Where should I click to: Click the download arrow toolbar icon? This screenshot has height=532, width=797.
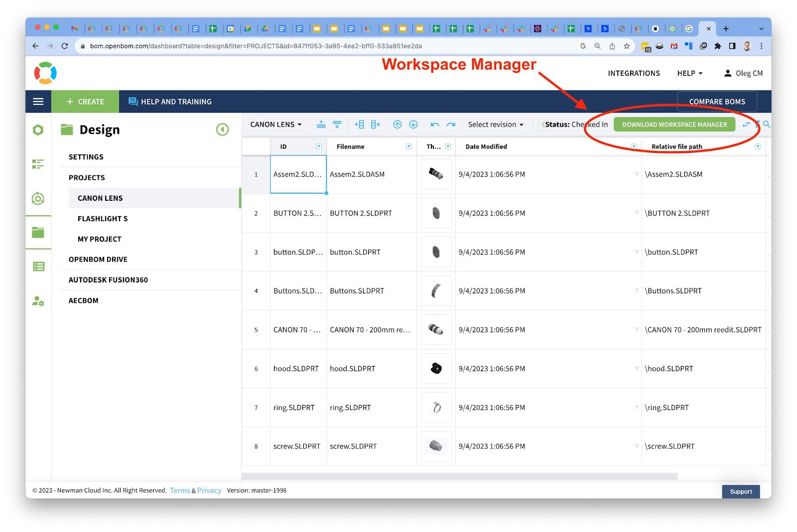coord(413,125)
